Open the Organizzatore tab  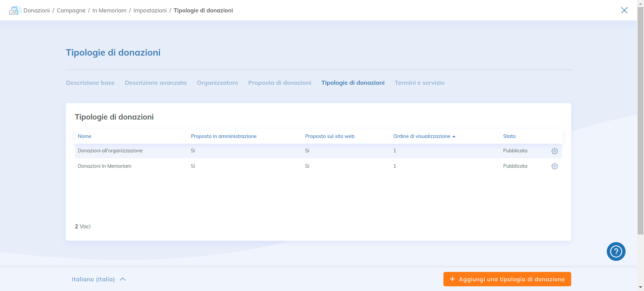217,83
